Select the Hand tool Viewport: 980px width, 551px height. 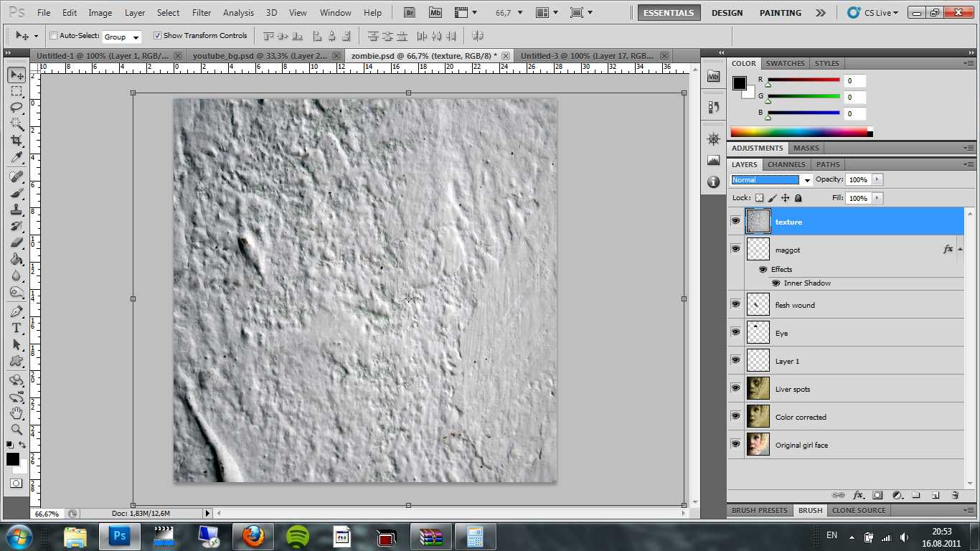tap(17, 413)
